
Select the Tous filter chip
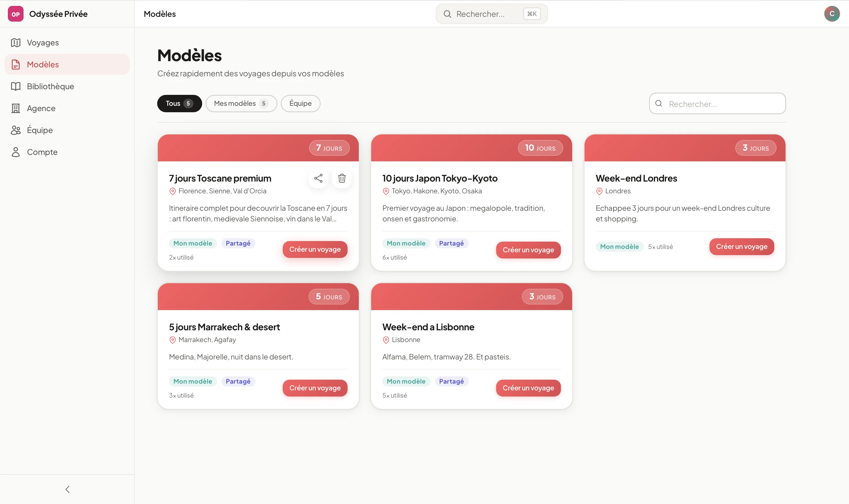coord(179,103)
